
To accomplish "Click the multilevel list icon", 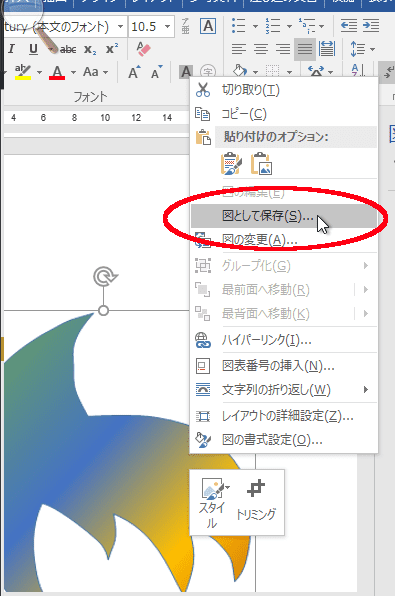I will point(306,26).
